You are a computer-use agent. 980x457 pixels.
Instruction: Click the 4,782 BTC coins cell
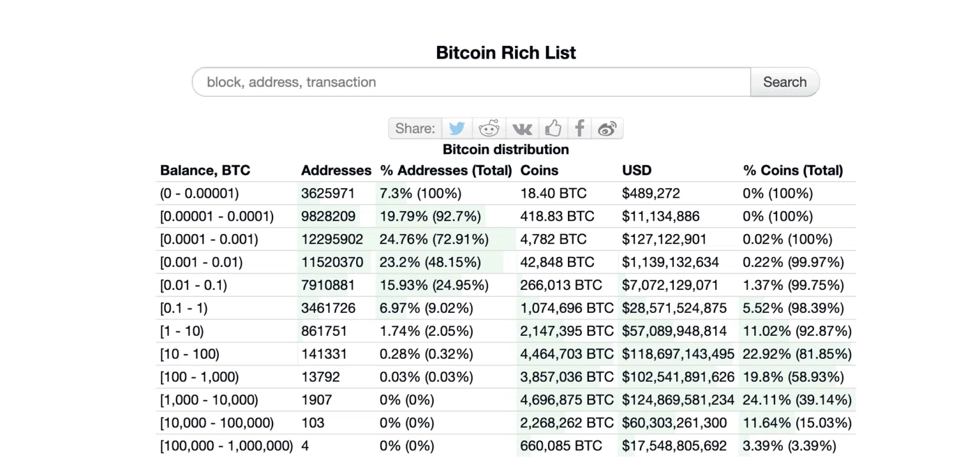click(x=553, y=239)
